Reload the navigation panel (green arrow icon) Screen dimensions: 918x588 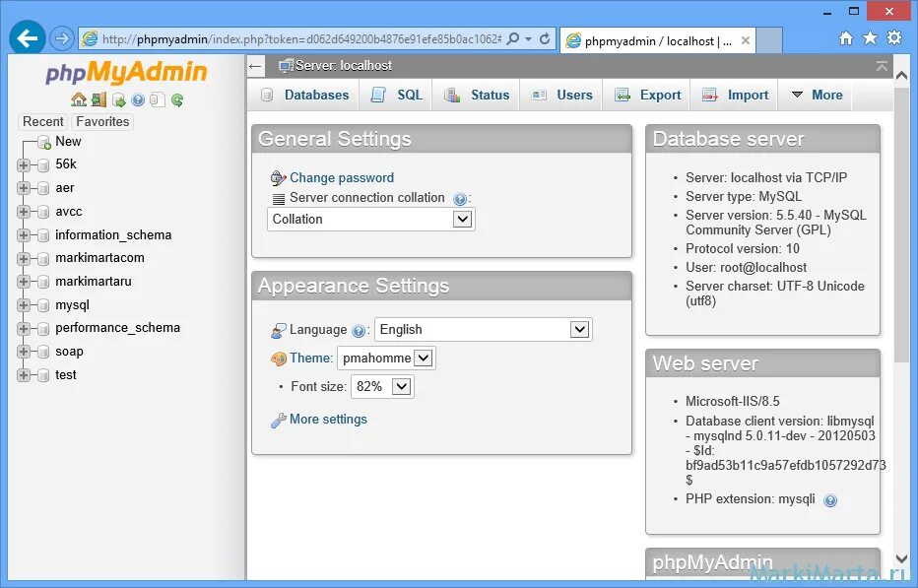[x=177, y=100]
